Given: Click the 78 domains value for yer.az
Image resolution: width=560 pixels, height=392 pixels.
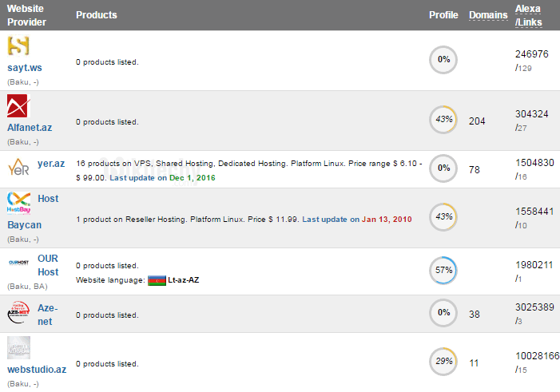Looking at the screenshot, I should pos(475,170).
